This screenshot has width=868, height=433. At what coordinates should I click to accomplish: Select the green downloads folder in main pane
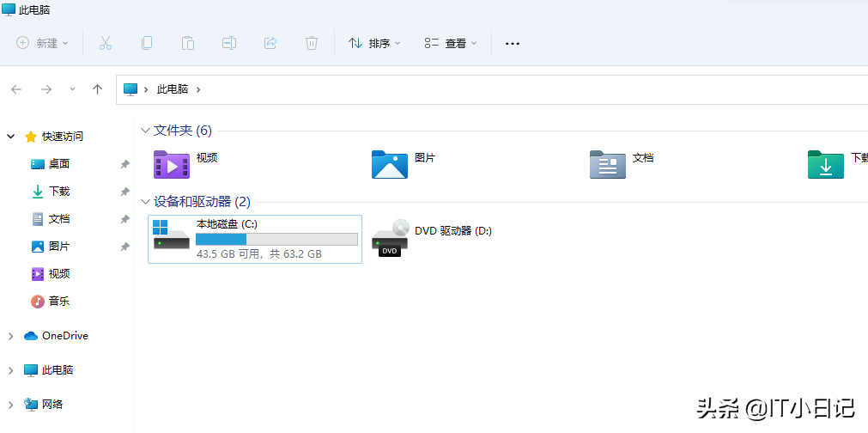[x=826, y=164]
